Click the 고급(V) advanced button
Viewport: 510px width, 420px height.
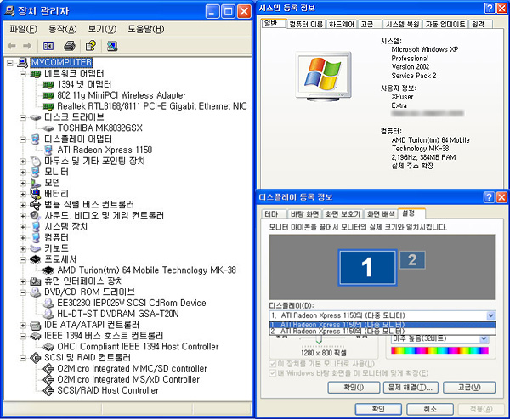tap(469, 388)
